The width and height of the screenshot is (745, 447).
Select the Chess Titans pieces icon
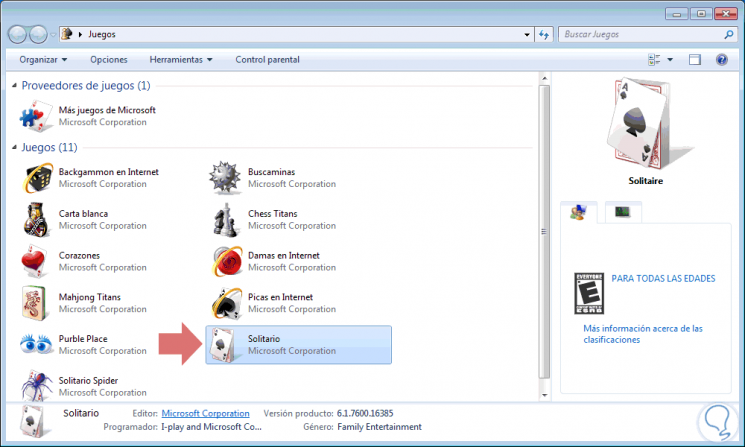click(225, 219)
